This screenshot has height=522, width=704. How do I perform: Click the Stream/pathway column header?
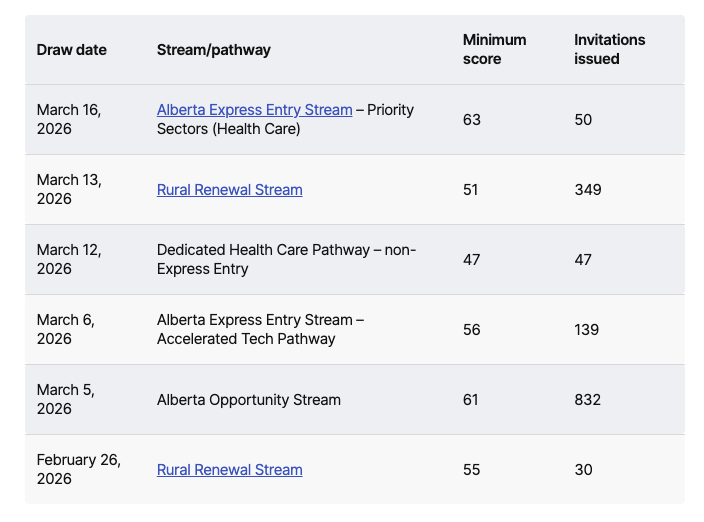(x=213, y=50)
